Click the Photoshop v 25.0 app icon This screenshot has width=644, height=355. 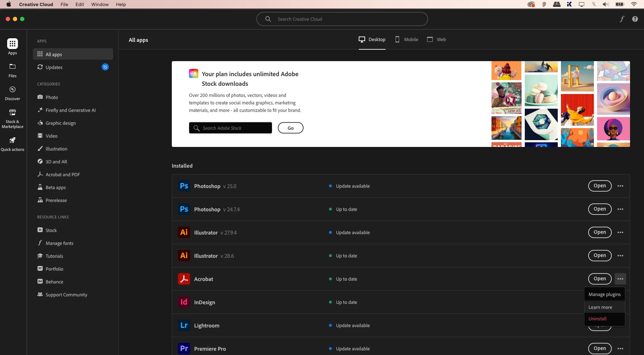click(184, 186)
